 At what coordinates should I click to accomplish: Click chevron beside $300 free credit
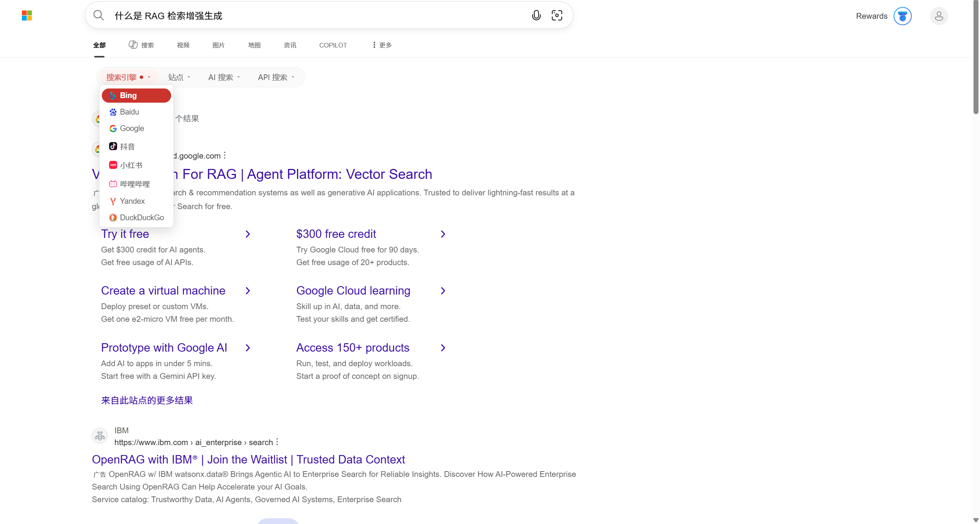click(443, 234)
